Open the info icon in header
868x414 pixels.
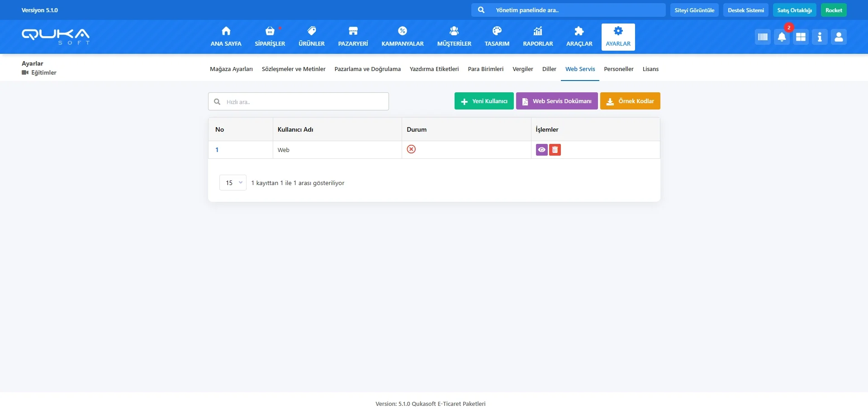coord(820,37)
